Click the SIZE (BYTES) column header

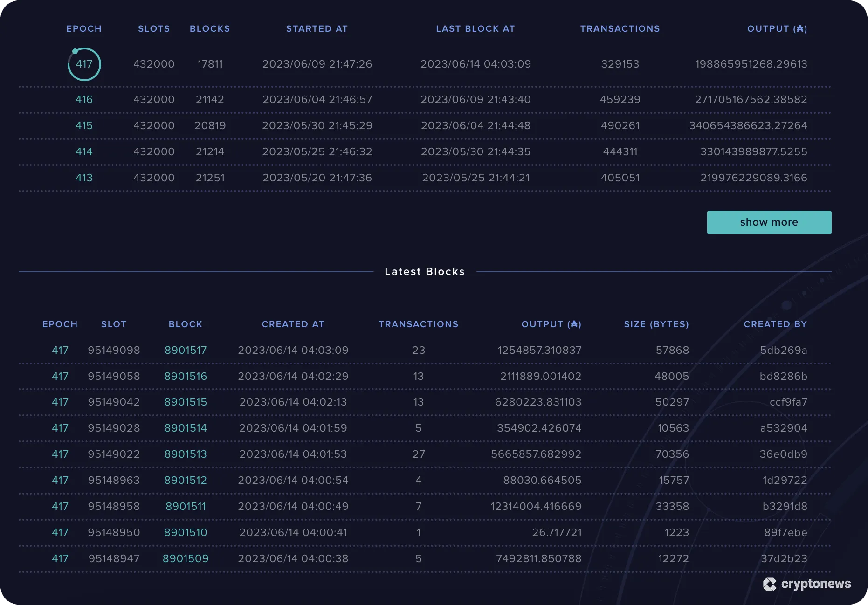click(656, 324)
